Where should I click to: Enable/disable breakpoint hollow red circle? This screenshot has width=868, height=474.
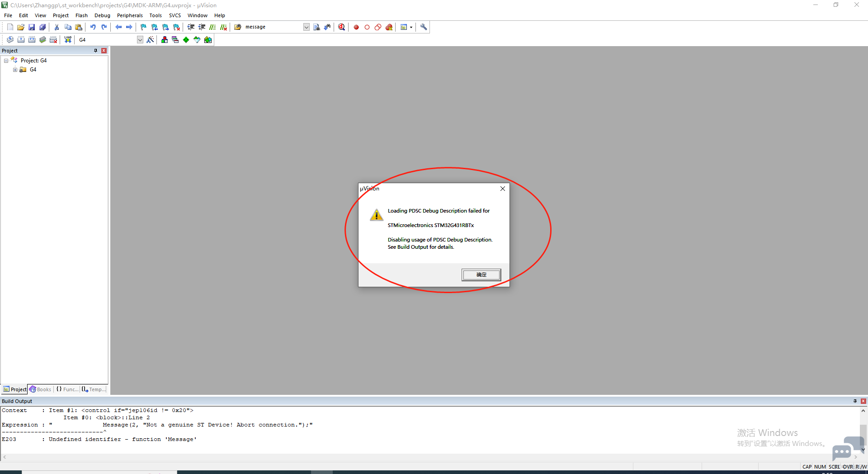coord(367,27)
